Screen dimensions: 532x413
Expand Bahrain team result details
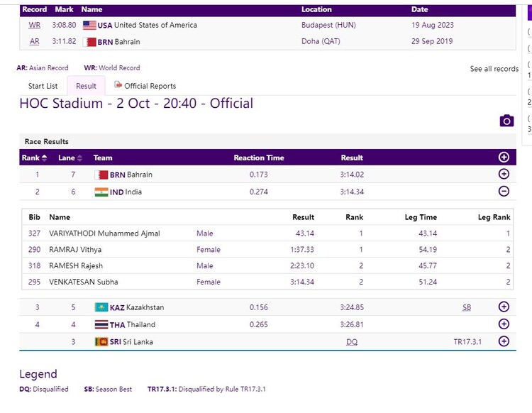504,175
